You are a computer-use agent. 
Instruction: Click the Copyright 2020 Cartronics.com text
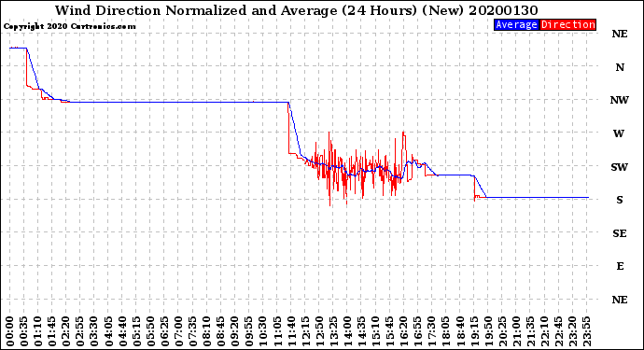[69, 27]
